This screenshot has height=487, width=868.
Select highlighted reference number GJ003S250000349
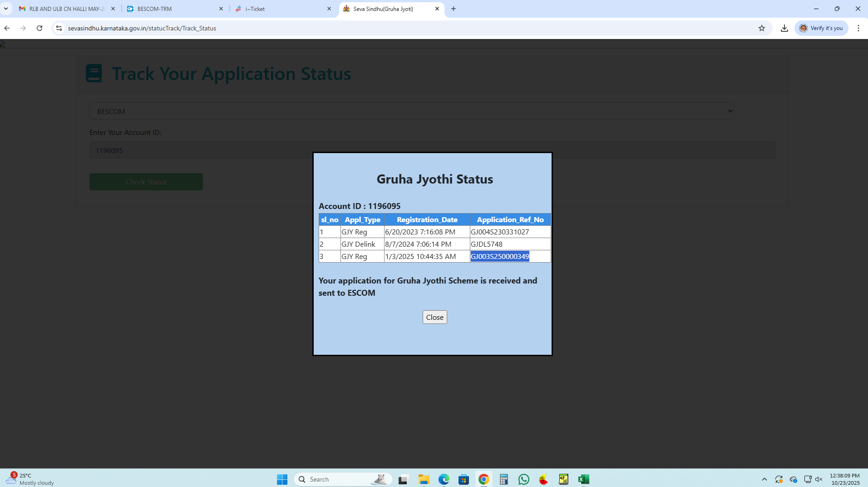499,257
